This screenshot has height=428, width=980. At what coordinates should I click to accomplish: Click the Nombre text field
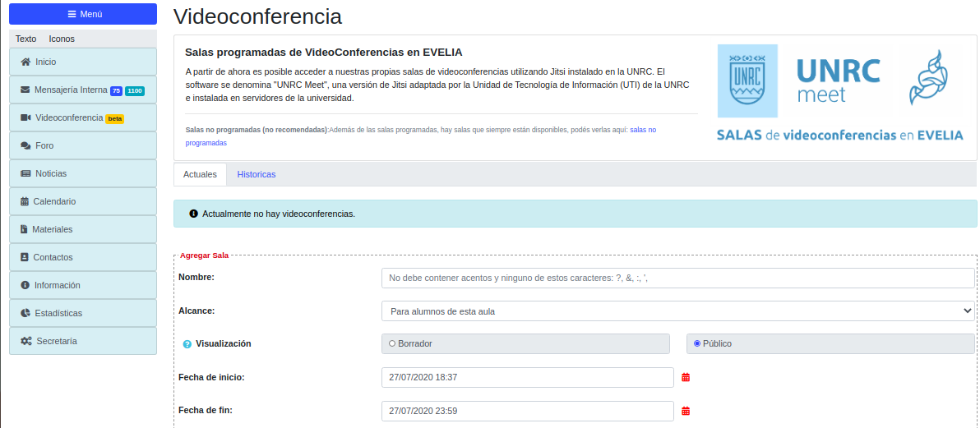click(x=678, y=278)
